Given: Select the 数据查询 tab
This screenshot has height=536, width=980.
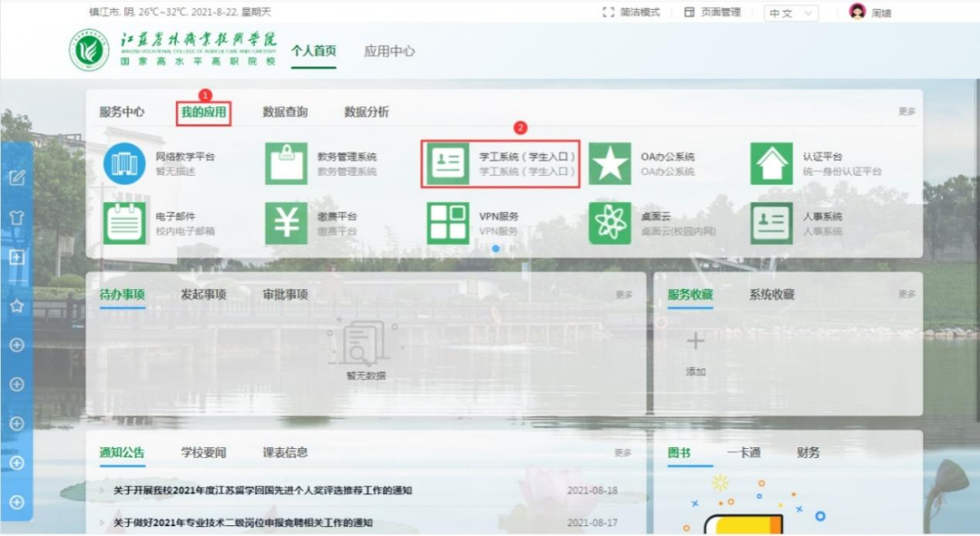Looking at the screenshot, I should [285, 112].
